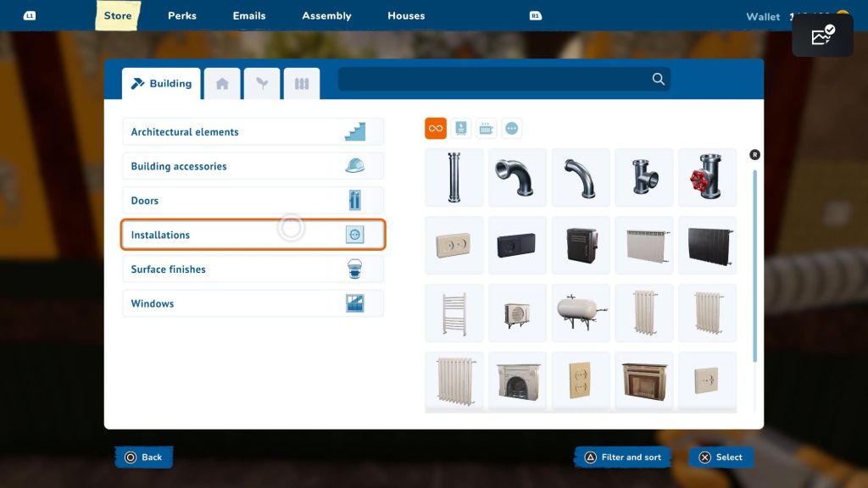Open the Windows category
The width and height of the screenshot is (868, 488).
(x=253, y=303)
